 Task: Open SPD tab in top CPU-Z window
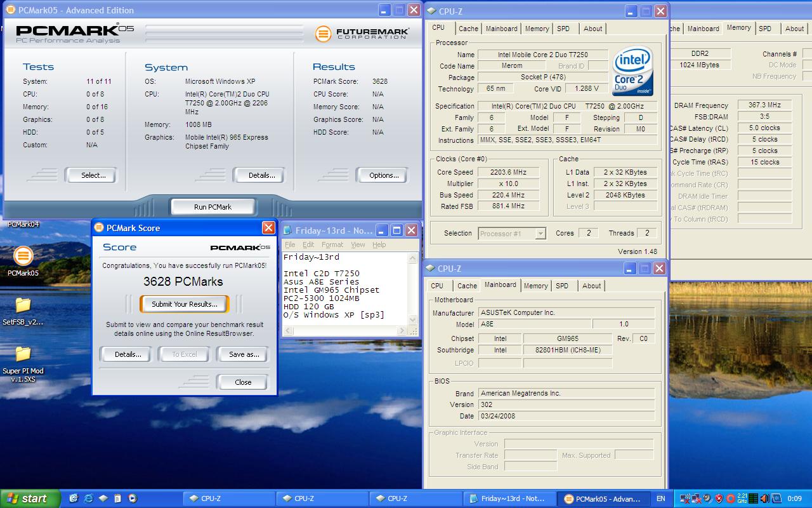[563, 29]
